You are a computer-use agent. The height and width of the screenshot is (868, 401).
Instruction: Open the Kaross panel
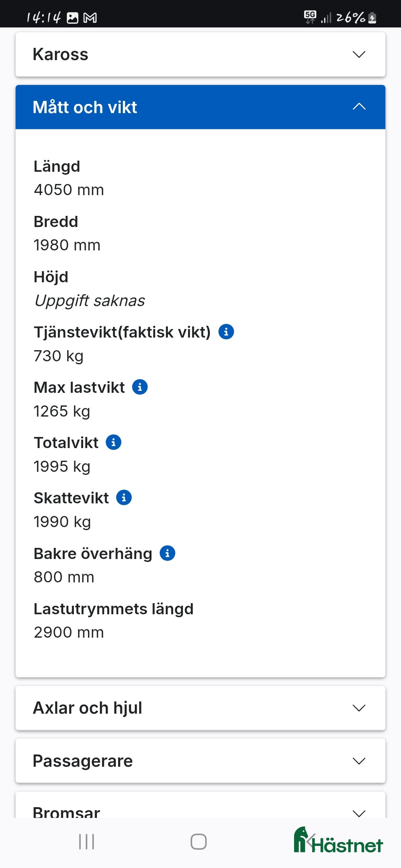click(x=200, y=54)
